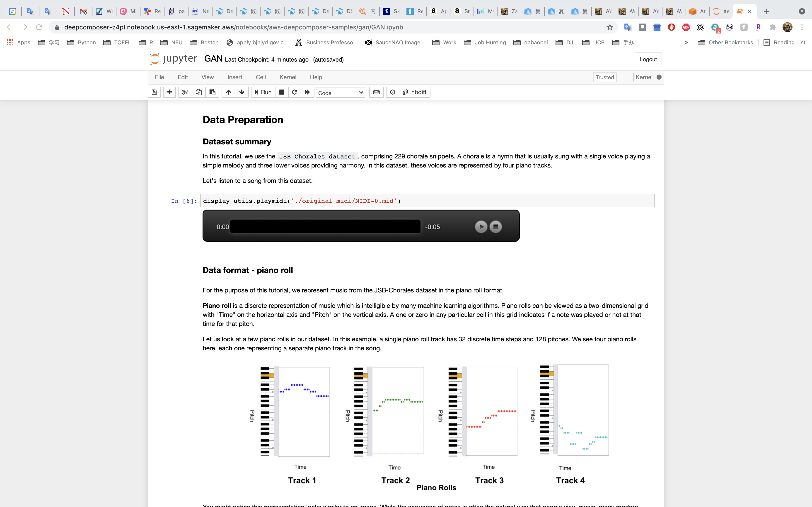The image size is (812, 507).
Task: Click the copy cells icon
Action: point(199,92)
